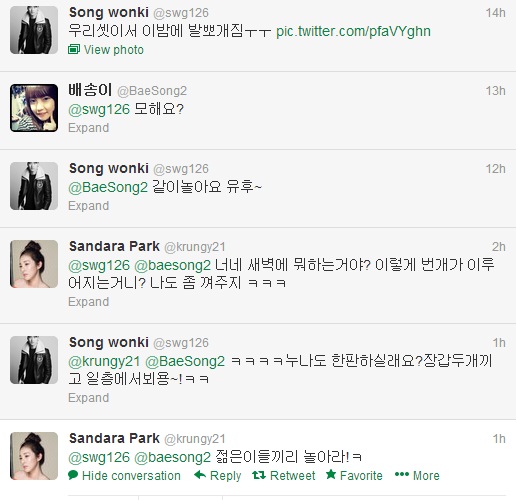Expand Song wonki's 12h reply tweet
Screen dimensions: 516x500
pyautogui.click(x=88, y=206)
